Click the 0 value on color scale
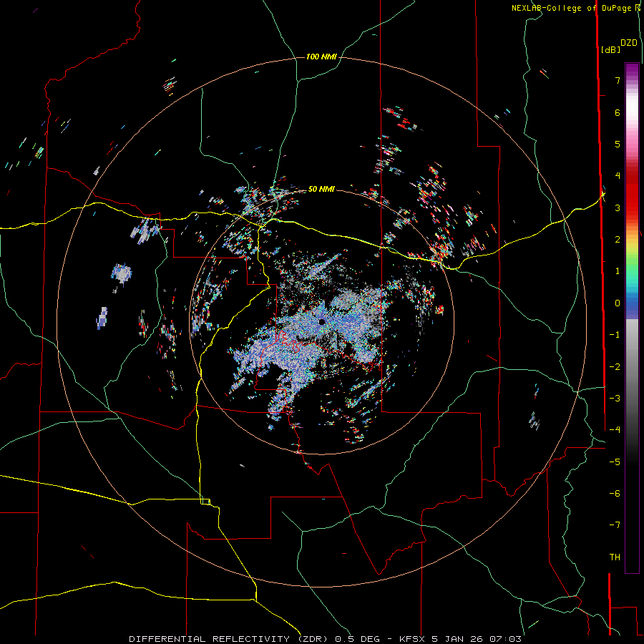This screenshot has width=644, height=644. (x=618, y=303)
